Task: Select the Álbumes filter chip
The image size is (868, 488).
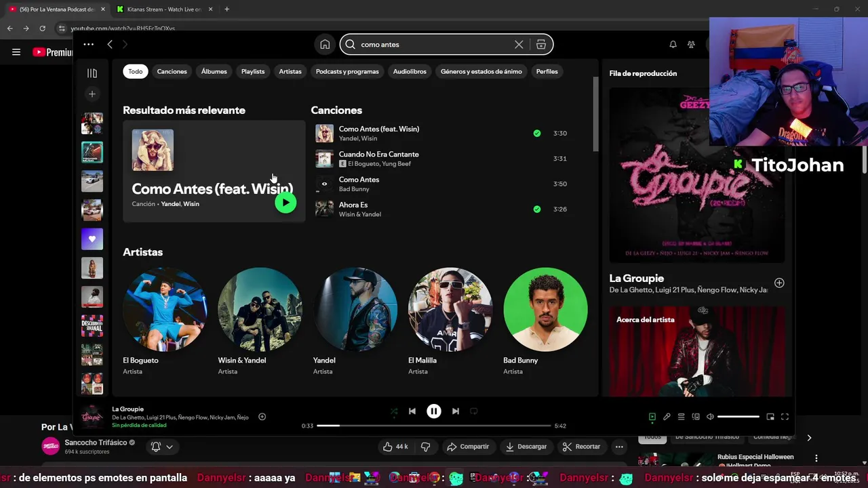Action: click(214, 71)
